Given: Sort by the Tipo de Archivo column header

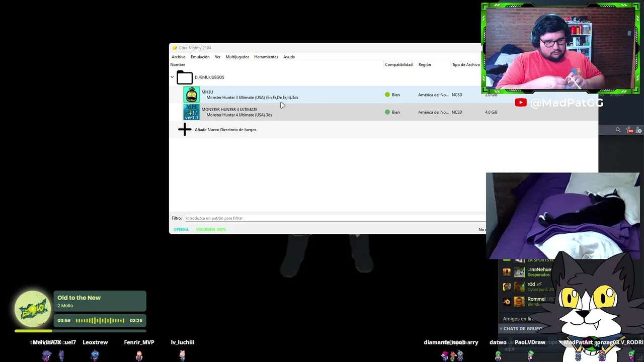Looking at the screenshot, I should (x=466, y=64).
